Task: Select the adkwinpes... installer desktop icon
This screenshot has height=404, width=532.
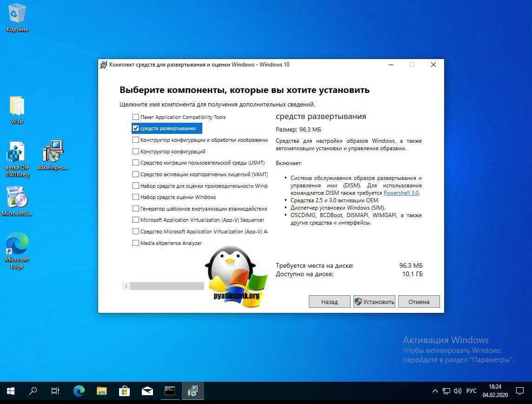Action: [53, 155]
